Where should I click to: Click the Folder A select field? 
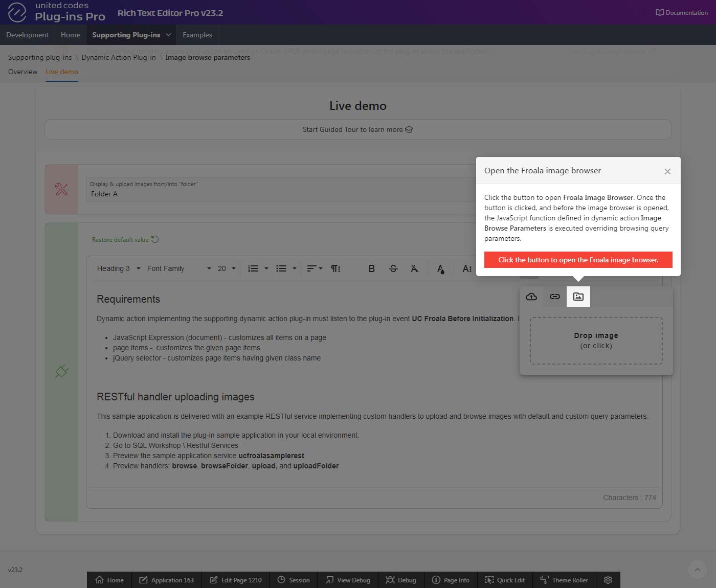(281, 189)
